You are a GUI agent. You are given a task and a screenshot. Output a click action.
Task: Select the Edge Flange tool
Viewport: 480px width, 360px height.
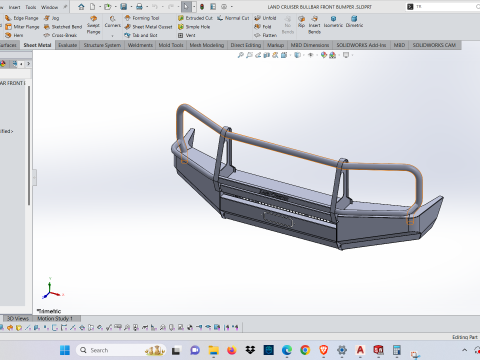coord(22,18)
